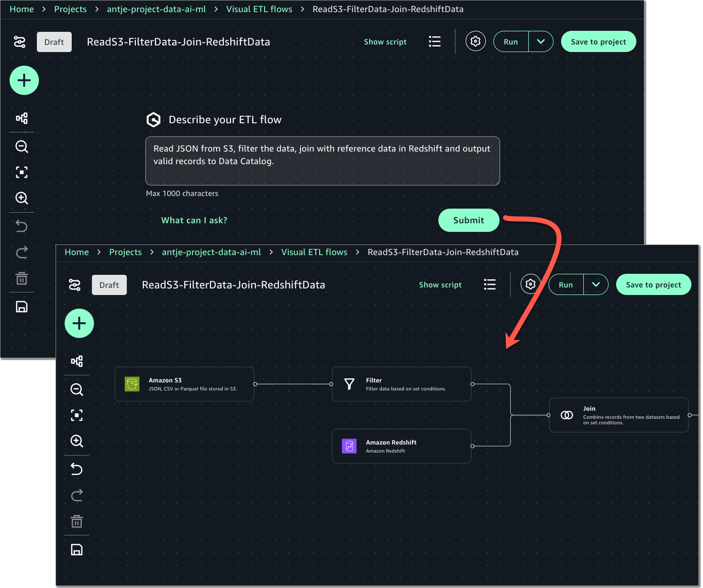The height and width of the screenshot is (588, 703).
Task: Fit the flow to view in the back window
Action: pos(22,172)
